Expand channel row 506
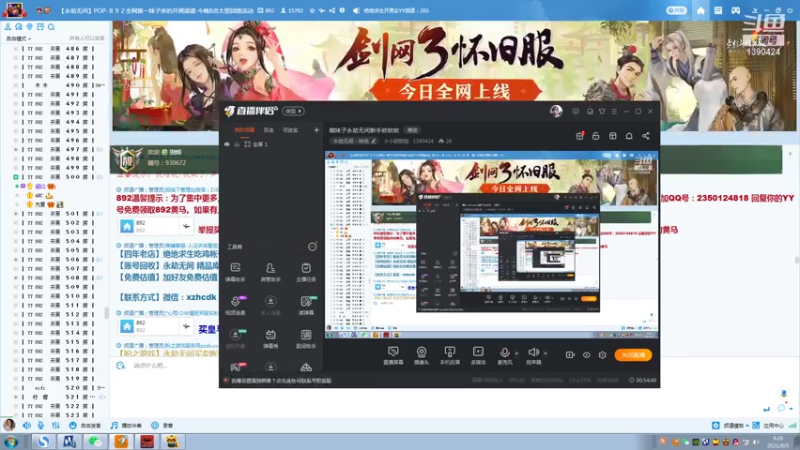 pyautogui.click(x=16, y=259)
